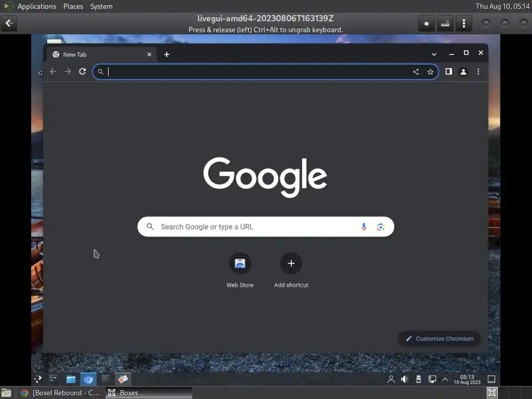The height and width of the screenshot is (399, 532).
Task: Click the user icon in guest system tray
Action: [x=391, y=379]
